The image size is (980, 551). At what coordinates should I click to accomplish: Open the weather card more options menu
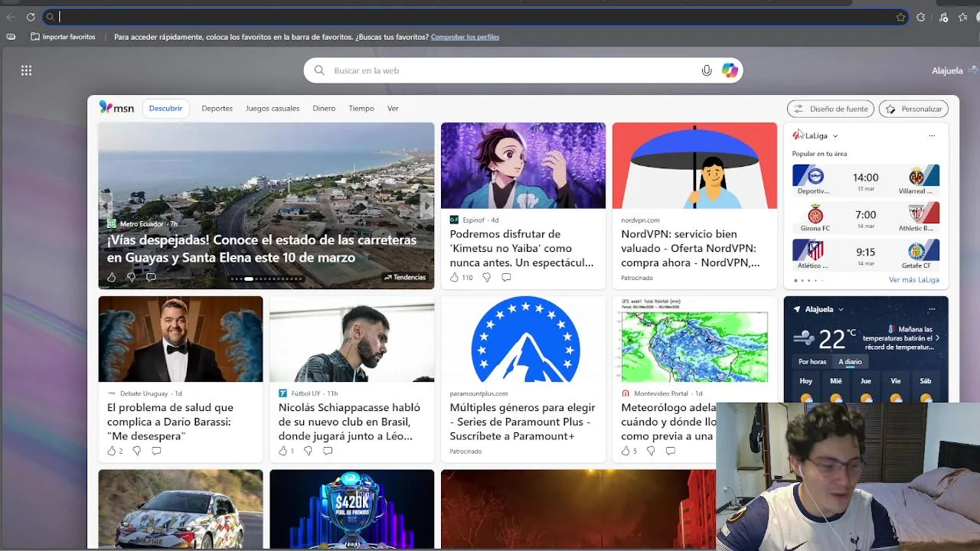click(x=932, y=309)
